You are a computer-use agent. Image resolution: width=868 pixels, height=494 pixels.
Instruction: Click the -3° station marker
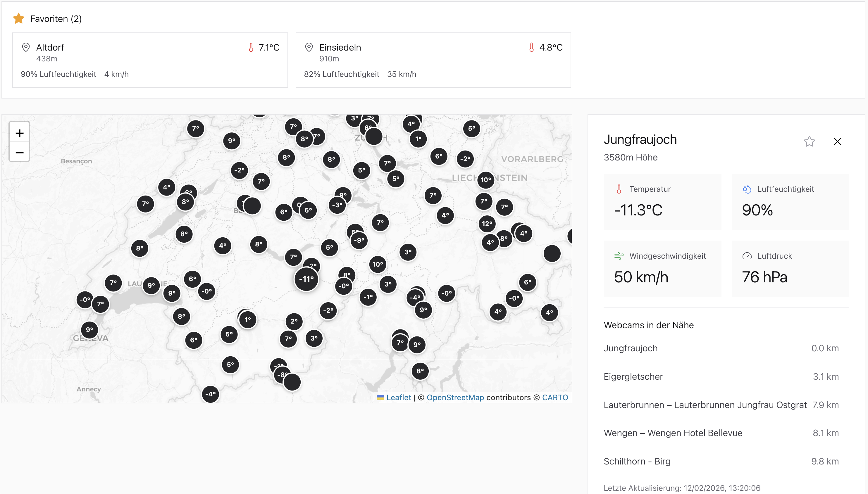coord(337,205)
